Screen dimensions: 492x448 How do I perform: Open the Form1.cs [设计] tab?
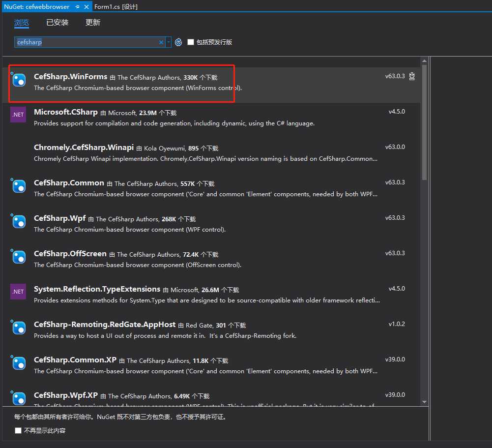click(116, 6)
